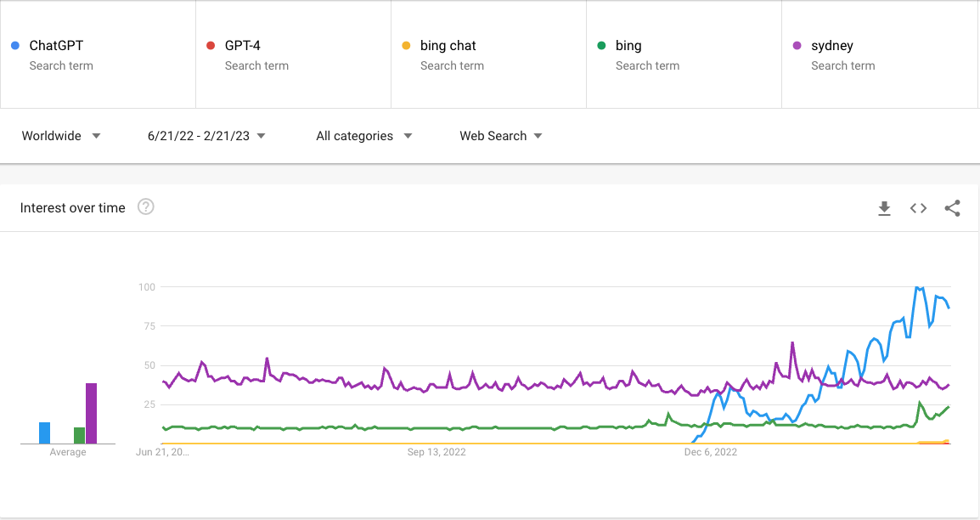This screenshot has height=520, width=980.
Task: Select the bing chat search term box
Action: pyautogui.click(x=489, y=54)
